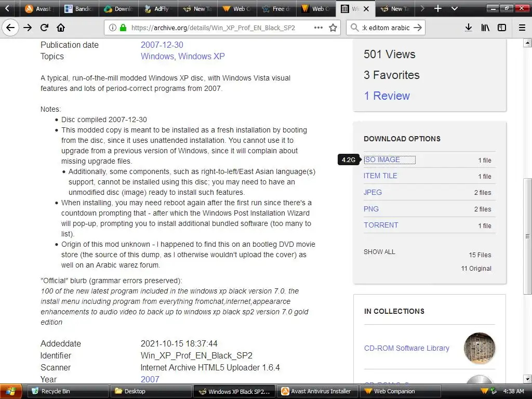Open Web Companion taskbar button
This screenshot has width=532, height=399.
tap(401, 392)
